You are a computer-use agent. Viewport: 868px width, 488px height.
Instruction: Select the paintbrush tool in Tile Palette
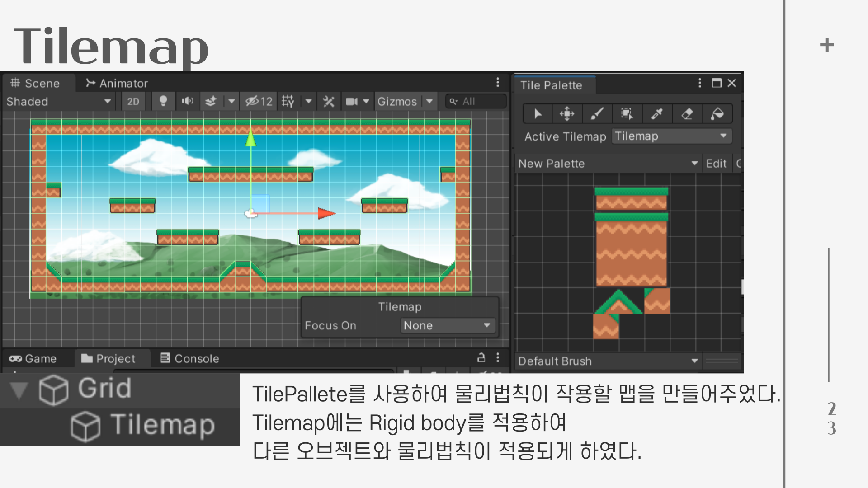[597, 114]
